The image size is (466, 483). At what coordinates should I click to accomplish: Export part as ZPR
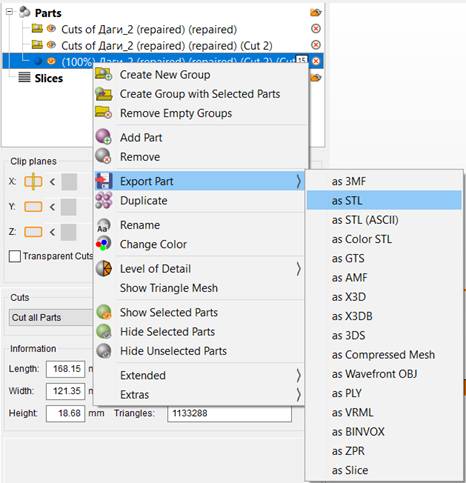coord(384,451)
